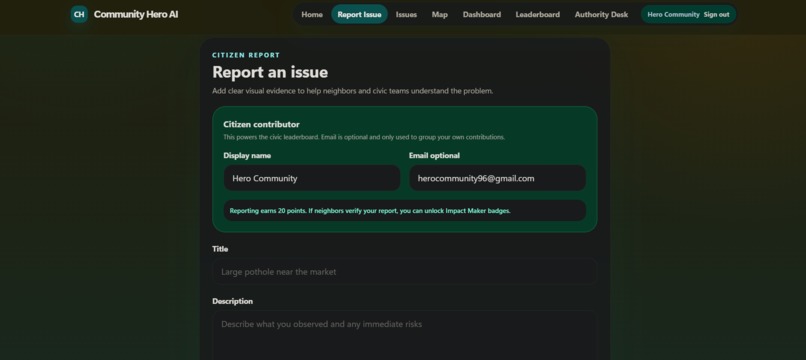
Task: Click the 'Citizen contributor' heading
Action: [x=261, y=124]
